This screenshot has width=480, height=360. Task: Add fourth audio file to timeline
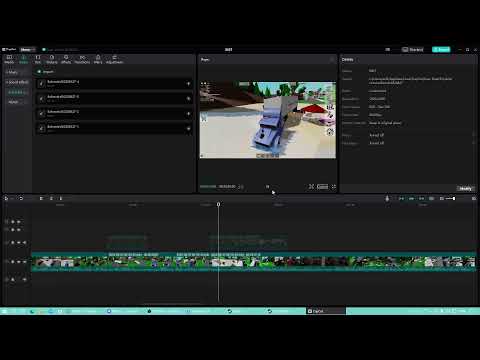pyautogui.click(x=188, y=128)
